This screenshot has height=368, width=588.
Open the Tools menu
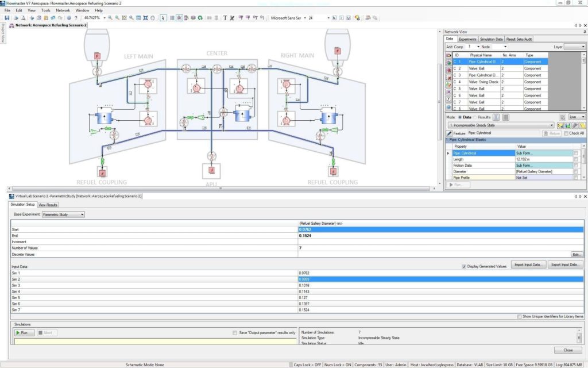tap(45, 10)
